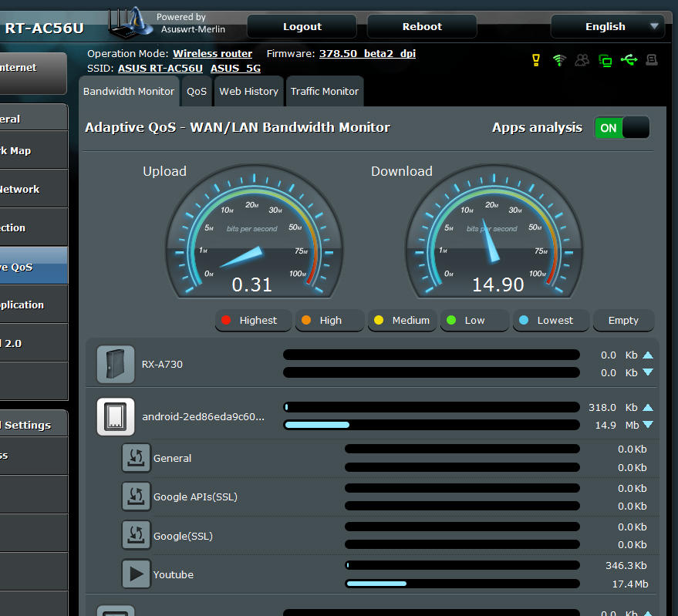Open the Web History tab
This screenshot has height=616, width=678.
click(248, 91)
